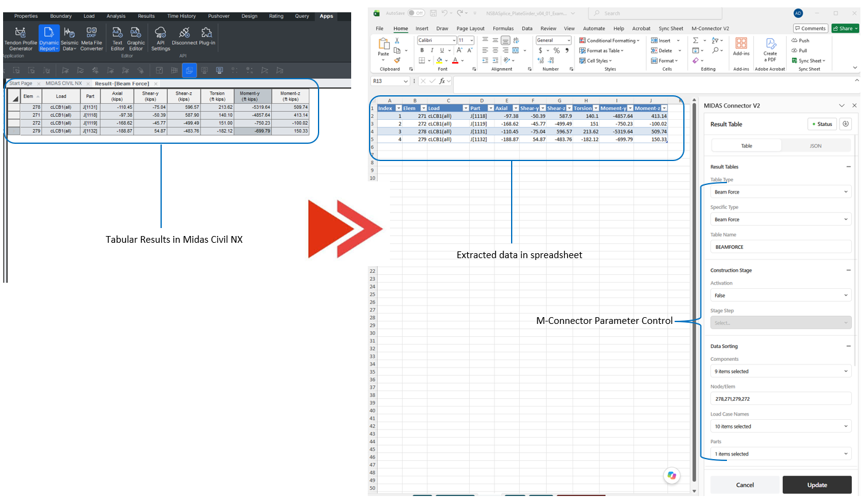
Task: Click Pull in the Sync Sheet group
Action: 799,50
